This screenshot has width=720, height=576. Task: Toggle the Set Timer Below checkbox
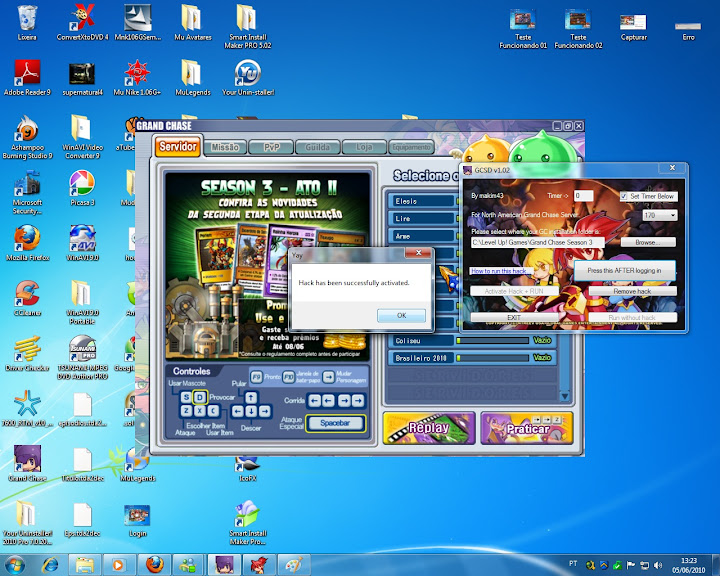(x=624, y=196)
